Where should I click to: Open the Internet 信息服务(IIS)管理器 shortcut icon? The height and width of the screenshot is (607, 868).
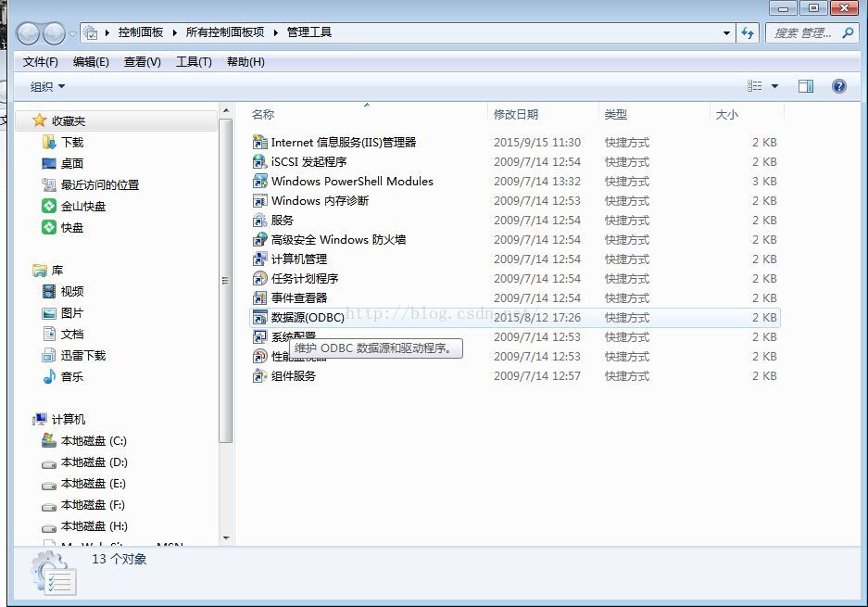click(259, 143)
